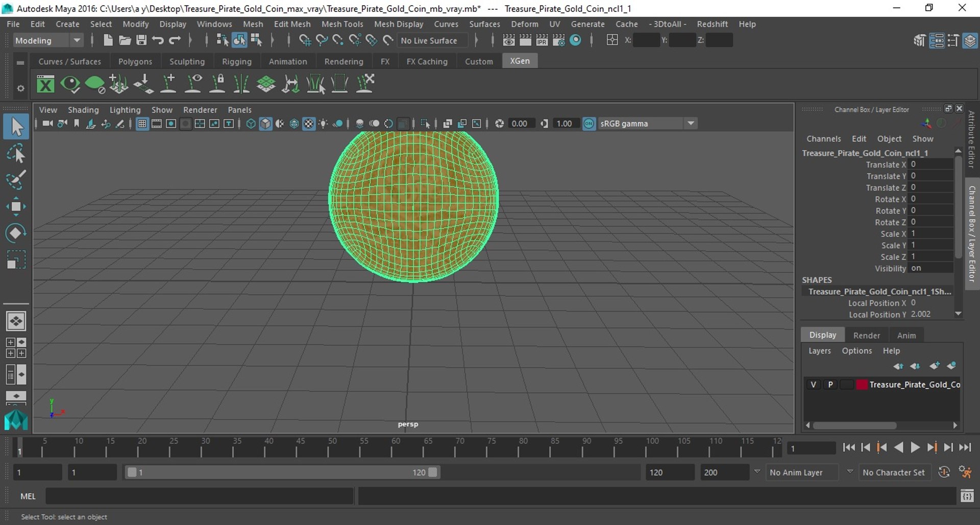Toggle the layer P playback box
980x525 pixels.
pyautogui.click(x=830, y=385)
